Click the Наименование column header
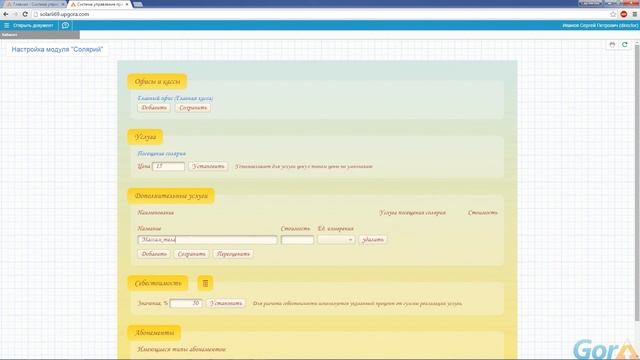This screenshot has width=640, height=360. [x=156, y=213]
